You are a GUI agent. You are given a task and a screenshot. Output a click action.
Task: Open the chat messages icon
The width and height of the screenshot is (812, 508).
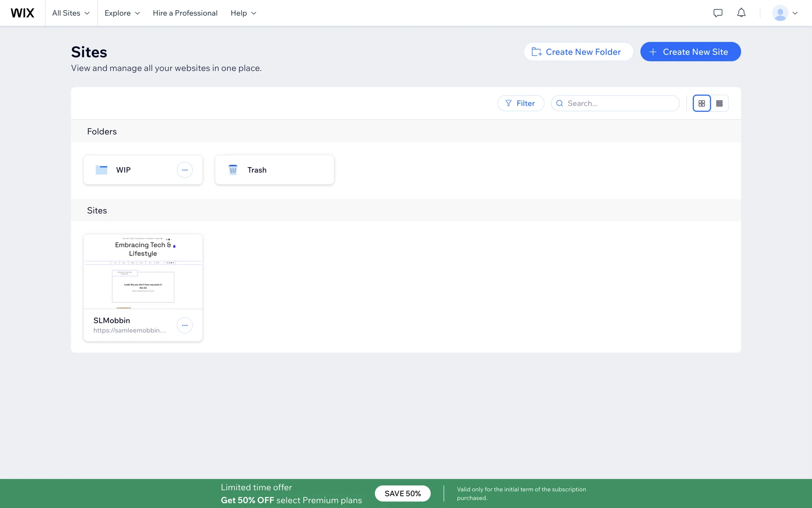718,13
